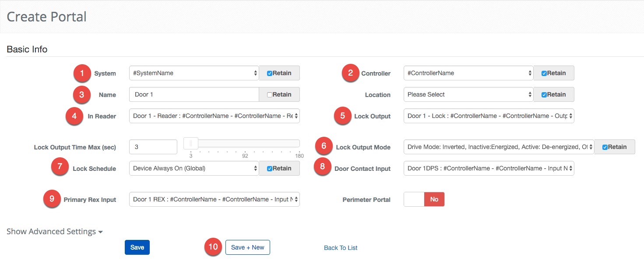This screenshot has width=644, height=267.
Task: Open the Lock Schedule dropdown
Action: coord(194,168)
